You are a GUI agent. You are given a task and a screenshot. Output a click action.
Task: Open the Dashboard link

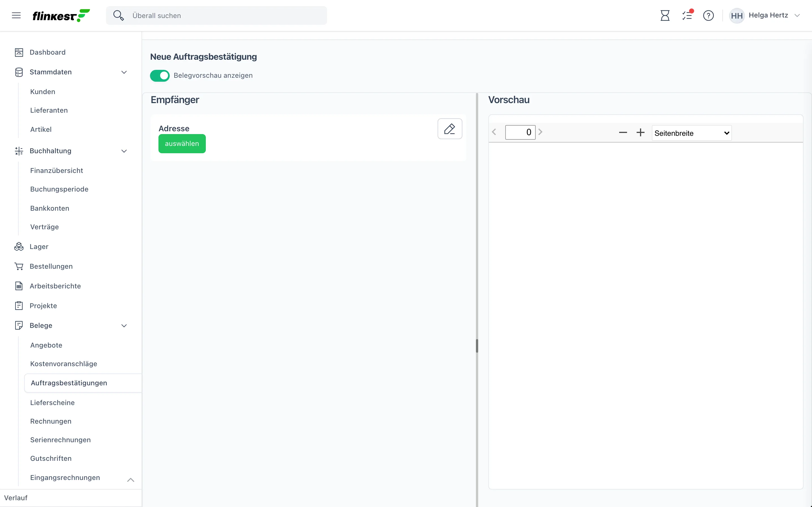pos(48,52)
